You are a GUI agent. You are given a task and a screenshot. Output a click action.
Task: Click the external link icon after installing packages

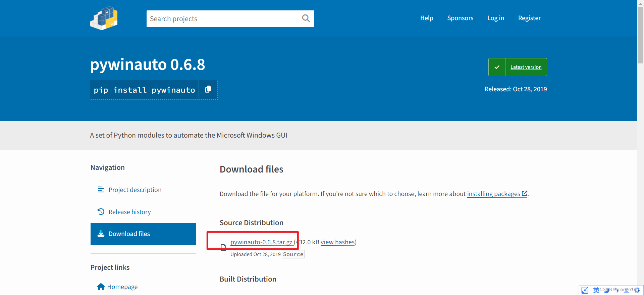pyautogui.click(x=525, y=194)
